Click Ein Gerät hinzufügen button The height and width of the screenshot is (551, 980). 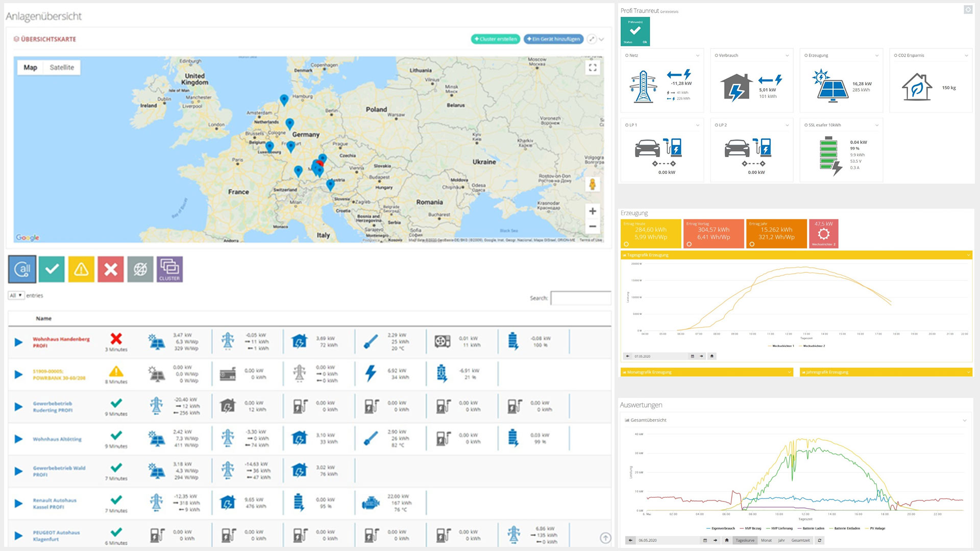(554, 39)
